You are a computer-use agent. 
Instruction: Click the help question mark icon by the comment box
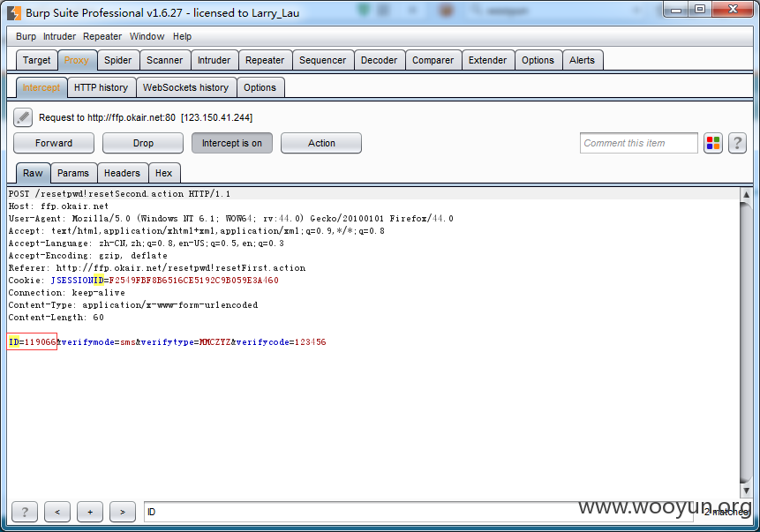[737, 144]
